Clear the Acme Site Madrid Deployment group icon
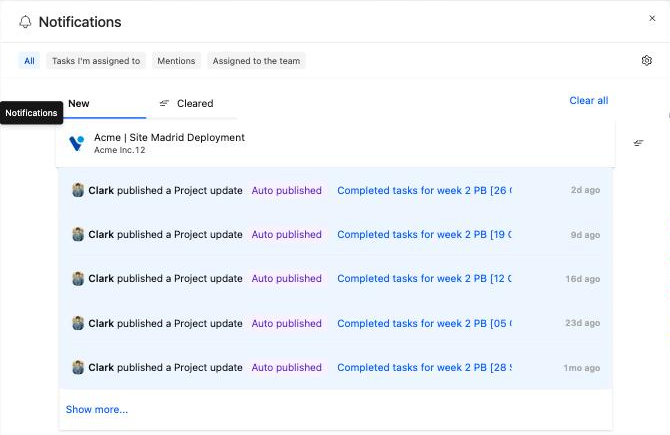 (x=638, y=143)
